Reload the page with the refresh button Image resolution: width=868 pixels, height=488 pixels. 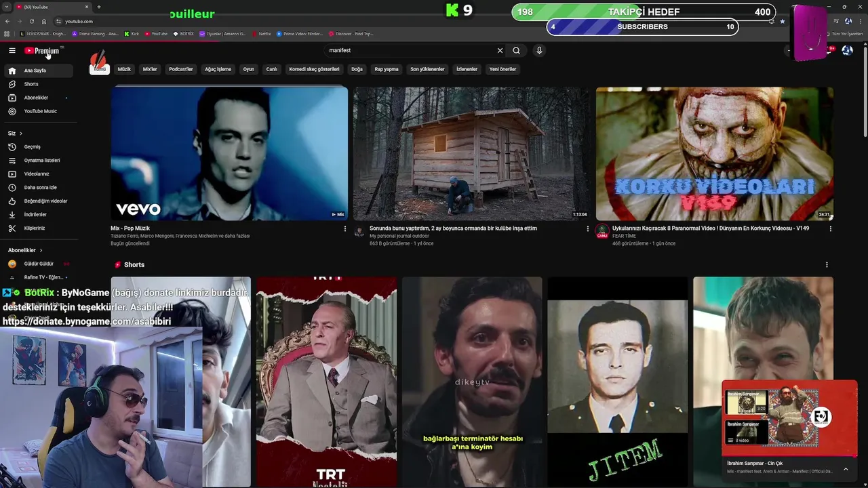[x=31, y=21]
